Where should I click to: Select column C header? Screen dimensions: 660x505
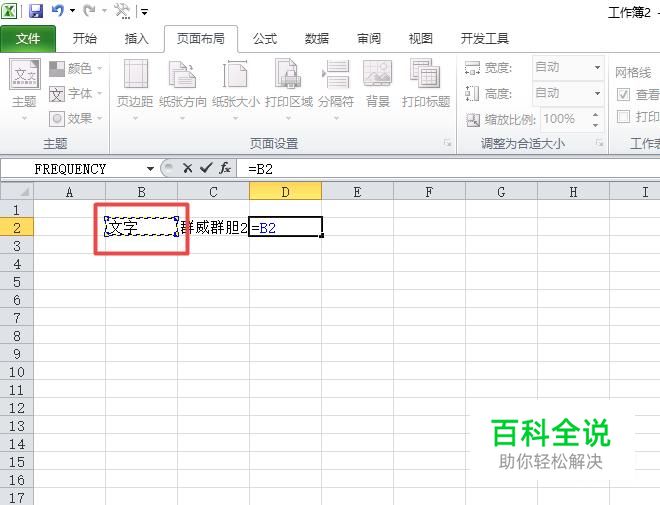pos(213,192)
